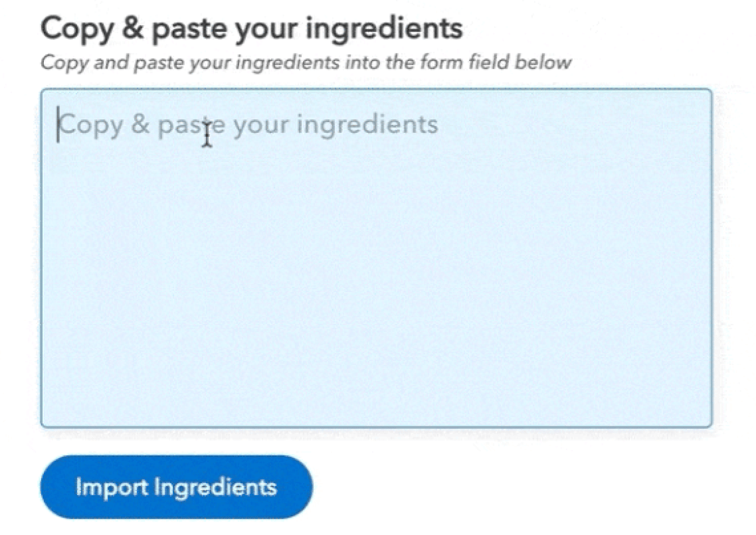This screenshot has height=535, width=756.
Task: Click the Import Ingredients button
Action: coord(176,487)
